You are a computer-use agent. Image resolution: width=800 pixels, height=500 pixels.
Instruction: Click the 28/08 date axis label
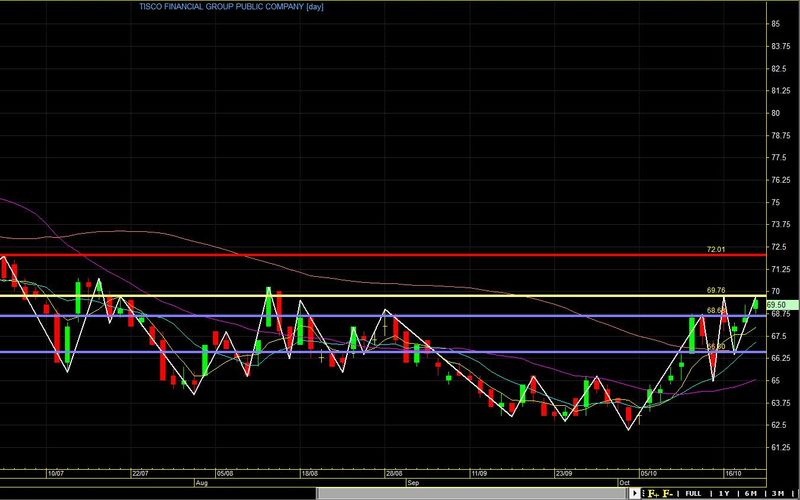(394, 473)
